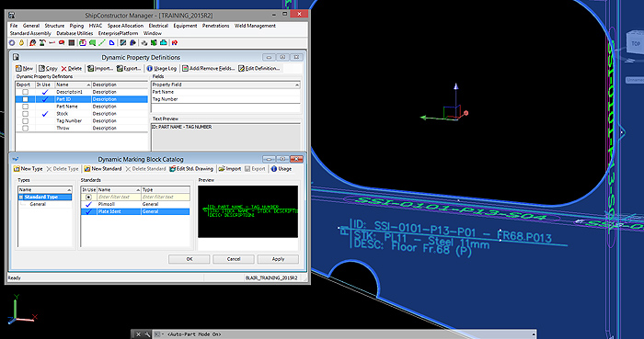Click the Copy definition icon
The image size is (644, 339).
point(42,69)
